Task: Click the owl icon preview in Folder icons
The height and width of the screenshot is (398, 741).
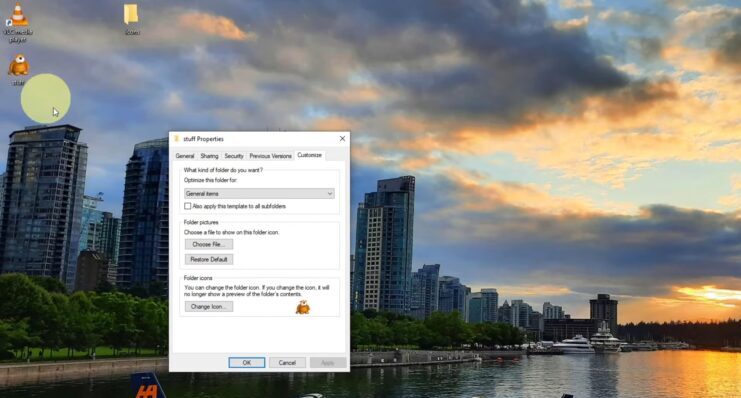Action: pyautogui.click(x=303, y=307)
